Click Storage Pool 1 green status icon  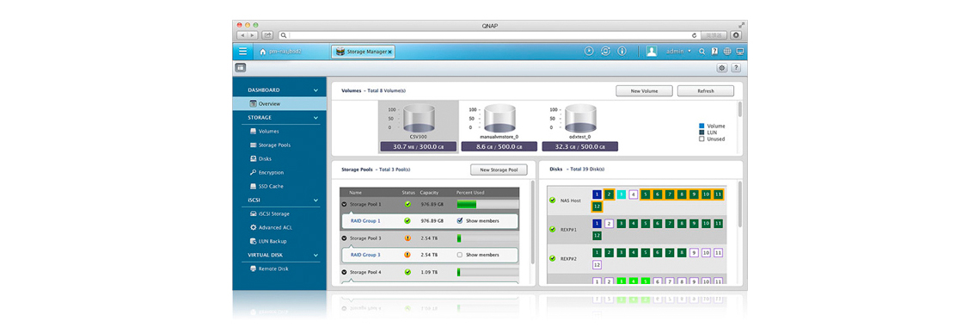click(x=407, y=204)
